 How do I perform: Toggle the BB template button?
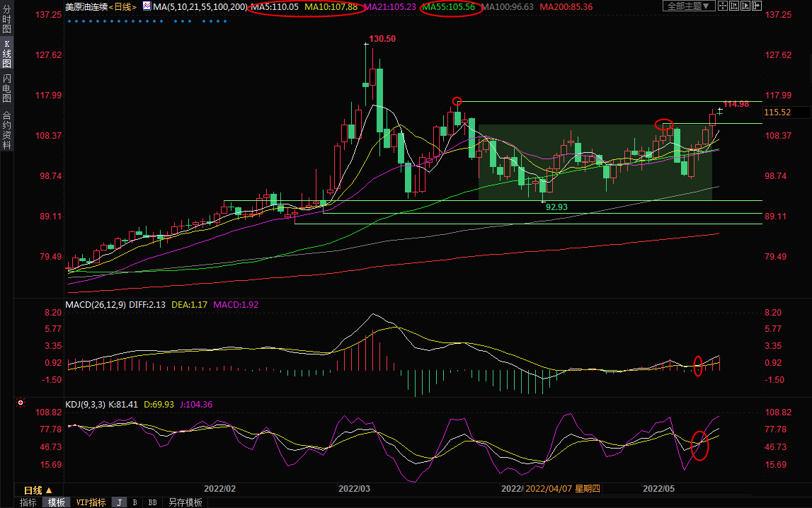pos(151,502)
